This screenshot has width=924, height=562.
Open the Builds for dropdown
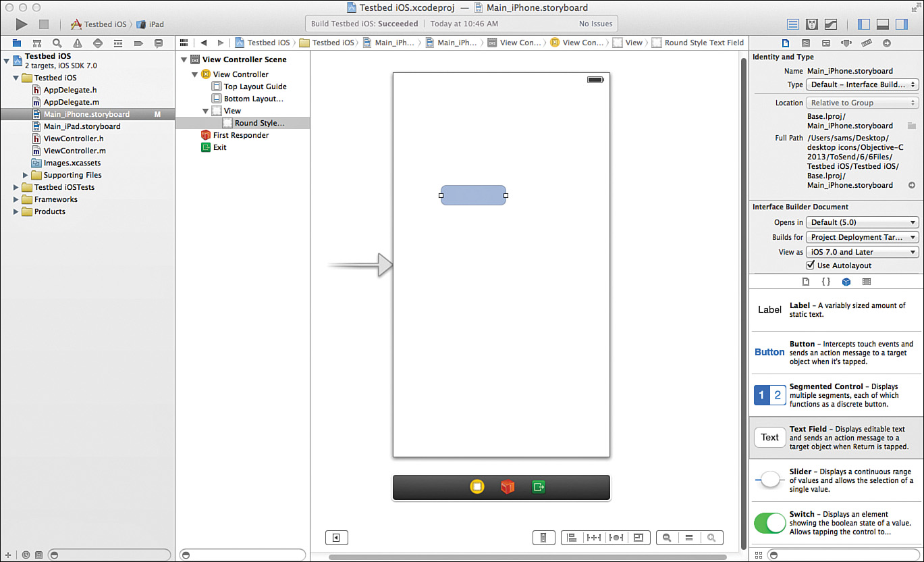pos(863,237)
